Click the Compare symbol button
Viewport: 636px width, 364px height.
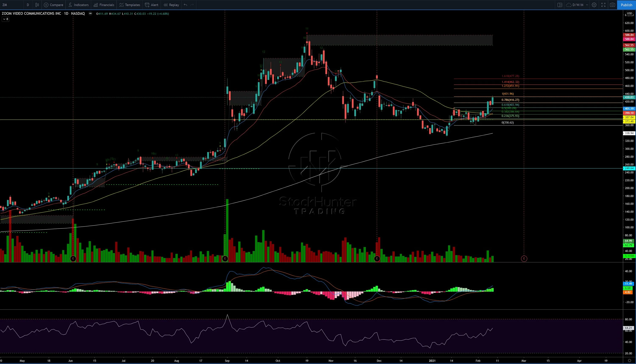53,5
